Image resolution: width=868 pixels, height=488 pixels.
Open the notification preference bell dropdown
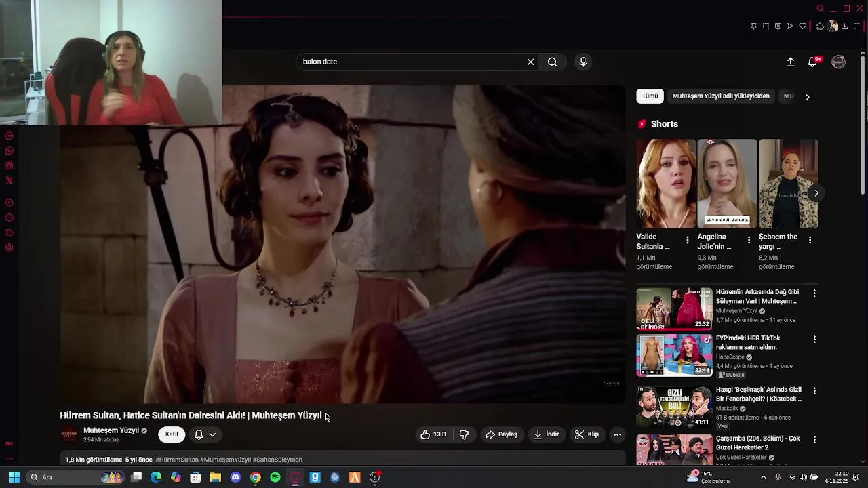point(205,434)
